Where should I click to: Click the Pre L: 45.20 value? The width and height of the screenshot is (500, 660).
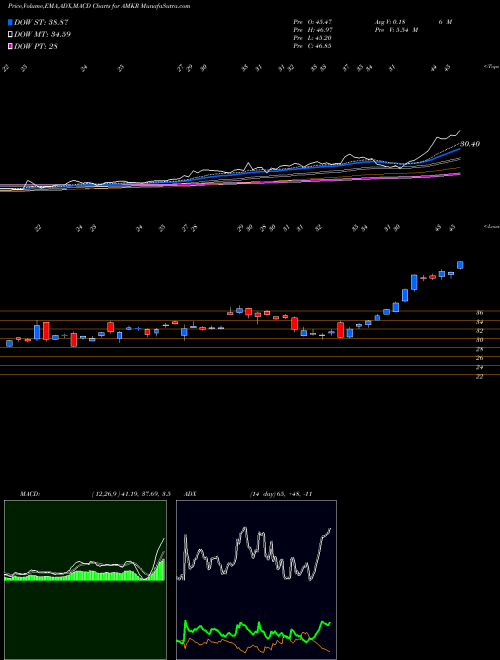(313, 38)
